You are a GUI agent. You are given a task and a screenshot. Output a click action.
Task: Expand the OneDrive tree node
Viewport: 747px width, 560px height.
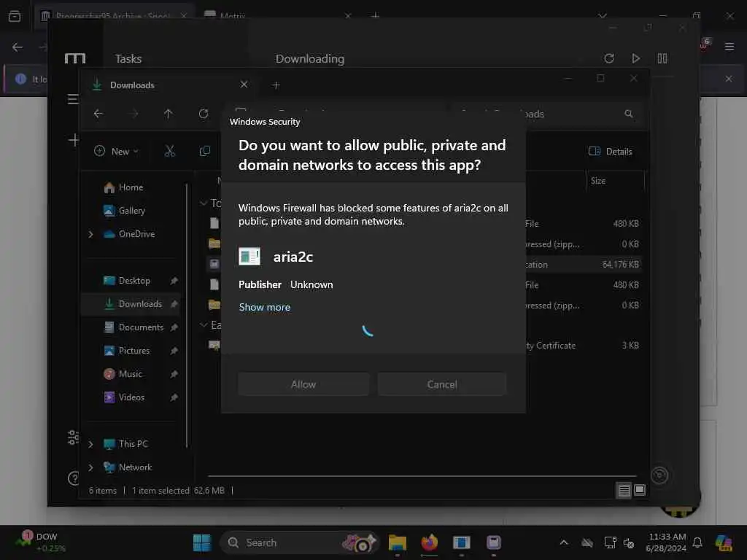click(90, 234)
